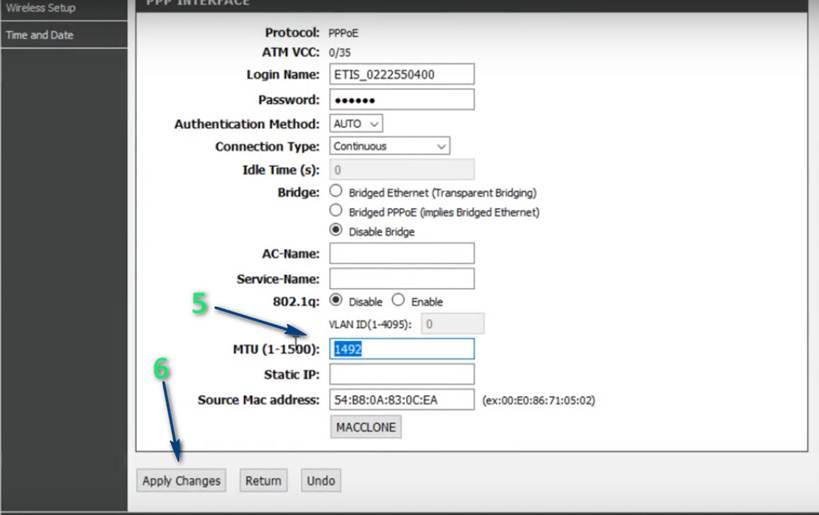Set 802.1q to Disable
The image size is (819, 515).
point(336,300)
